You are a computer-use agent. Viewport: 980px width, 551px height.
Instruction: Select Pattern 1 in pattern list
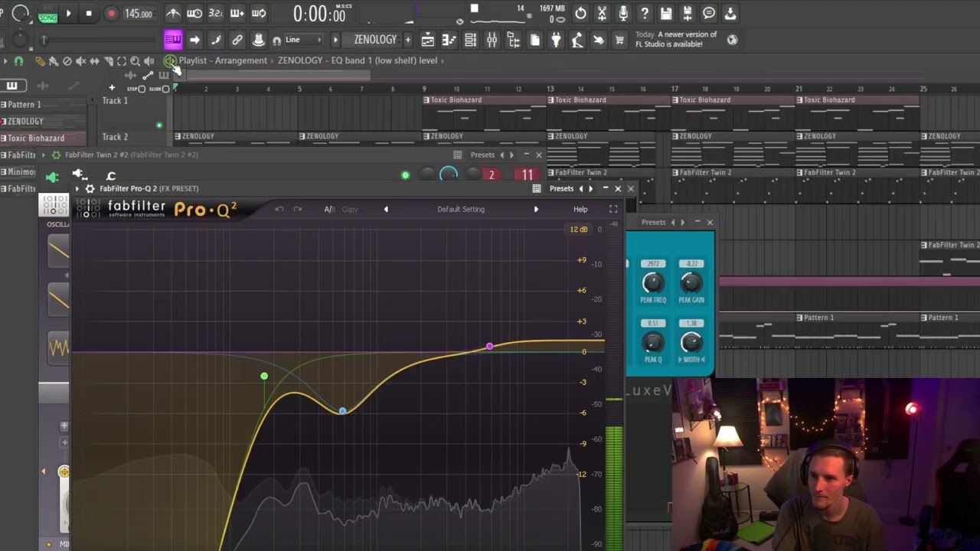[x=43, y=104]
